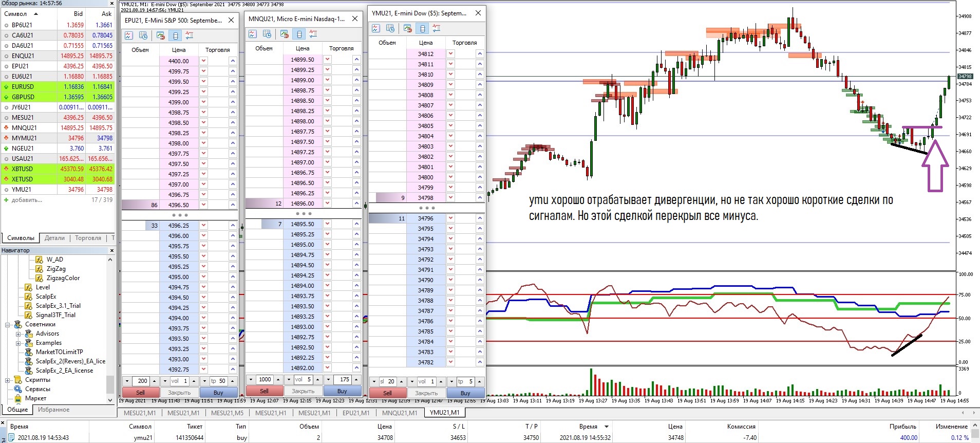Expand the Advisors folder in Navigator
The height and width of the screenshot is (443, 980).
pyautogui.click(x=18, y=334)
